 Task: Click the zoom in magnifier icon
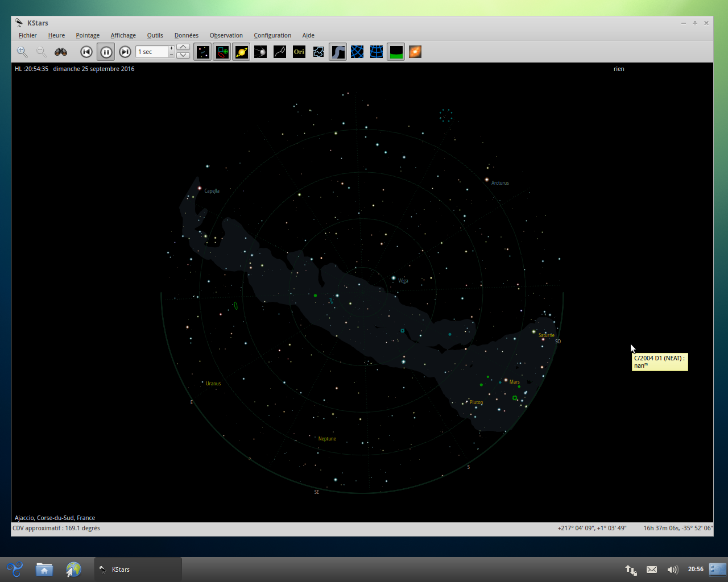tap(22, 52)
